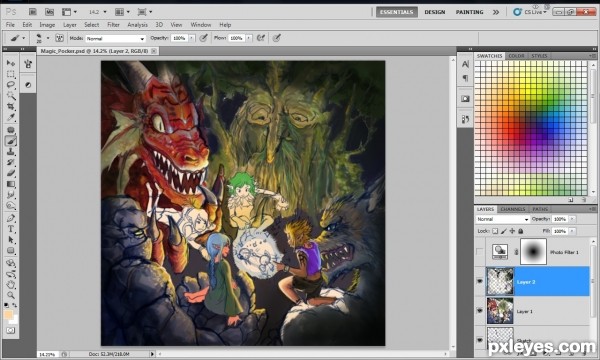Open the layer Fill slider arrow

572,231
